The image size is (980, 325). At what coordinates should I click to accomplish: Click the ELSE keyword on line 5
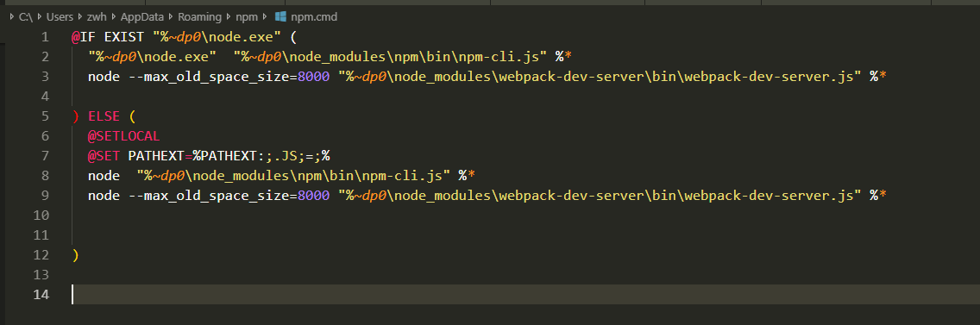[104, 116]
